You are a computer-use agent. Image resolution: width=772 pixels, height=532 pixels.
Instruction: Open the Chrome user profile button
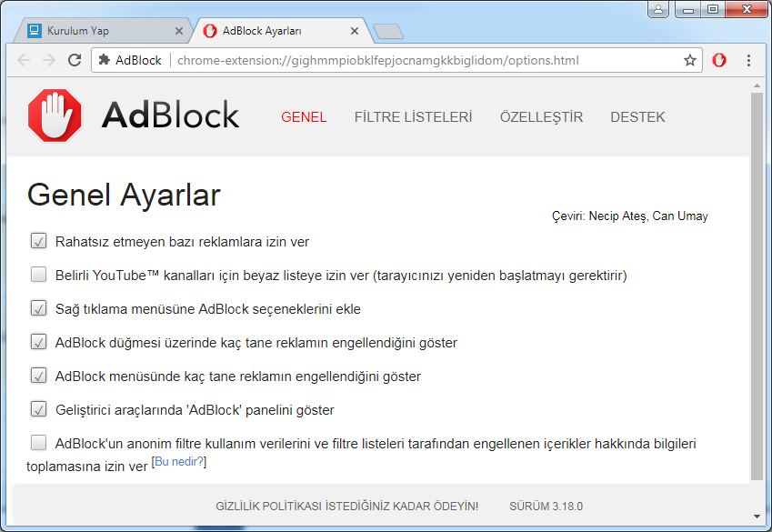pyautogui.click(x=658, y=9)
